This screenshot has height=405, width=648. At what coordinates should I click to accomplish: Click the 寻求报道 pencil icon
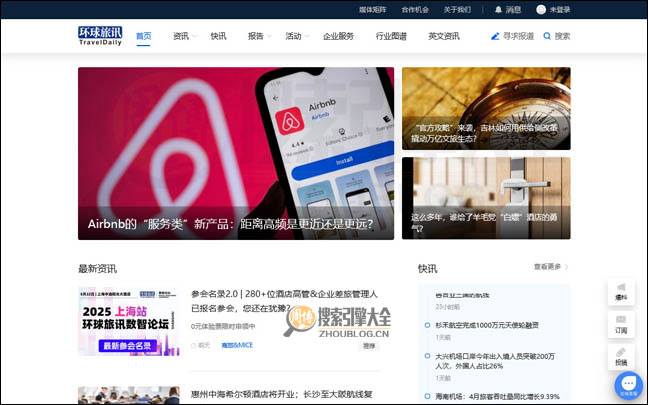pos(495,36)
